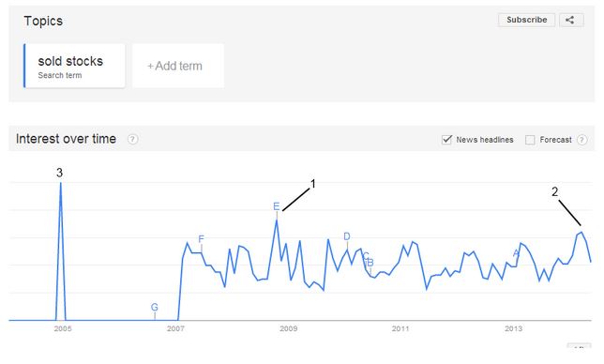Enable the Forecast checkbox
604x364 pixels.
[530, 140]
